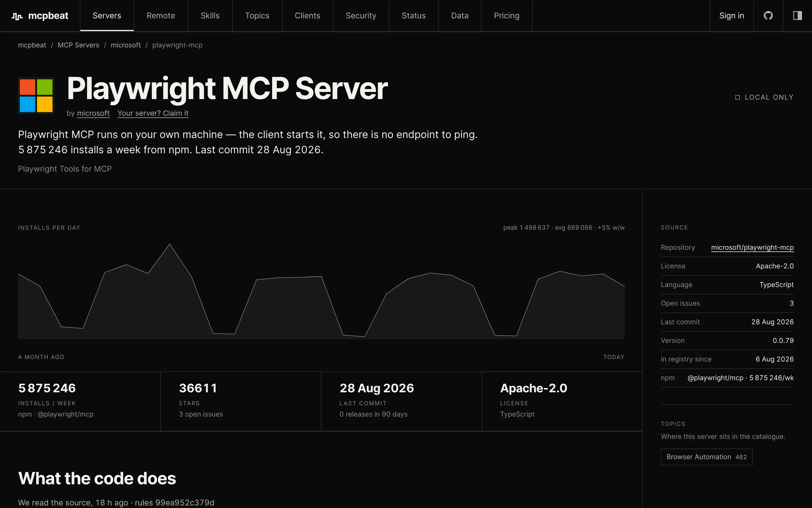
Task: Click the '0 releases in 90 days' caption
Action: [x=374, y=414]
